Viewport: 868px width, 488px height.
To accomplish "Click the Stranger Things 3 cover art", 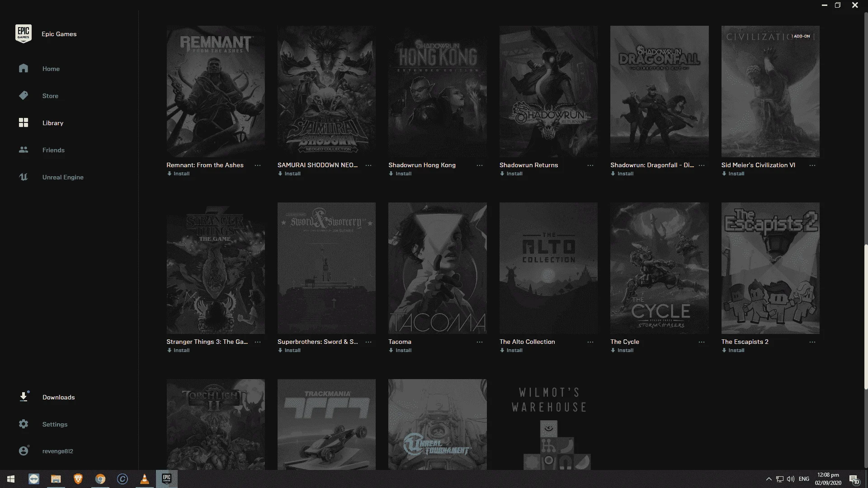I will click(216, 268).
